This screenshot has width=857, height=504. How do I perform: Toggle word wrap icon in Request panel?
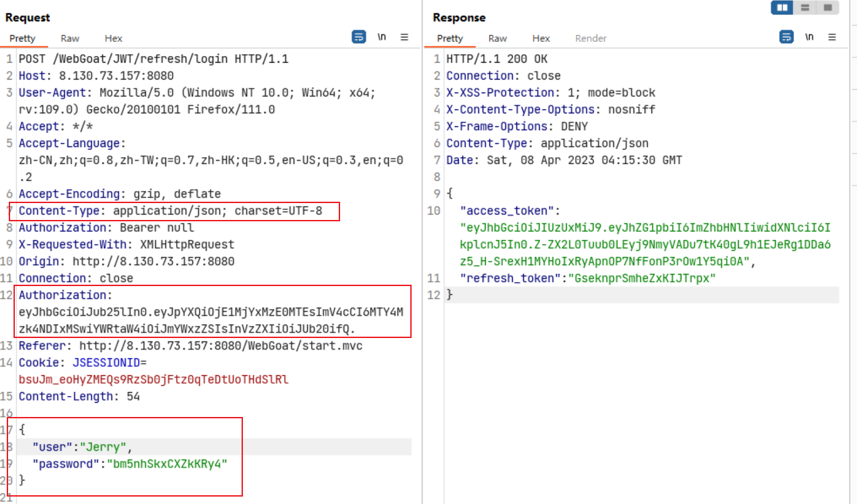(359, 37)
